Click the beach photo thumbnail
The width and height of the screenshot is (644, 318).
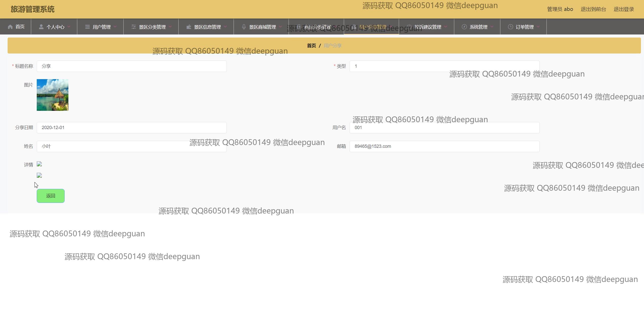(52, 95)
